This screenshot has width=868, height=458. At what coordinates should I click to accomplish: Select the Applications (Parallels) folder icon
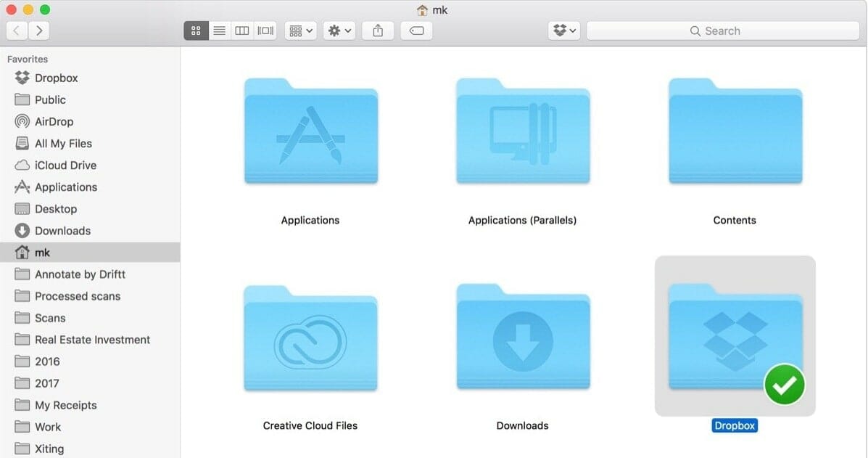point(523,131)
